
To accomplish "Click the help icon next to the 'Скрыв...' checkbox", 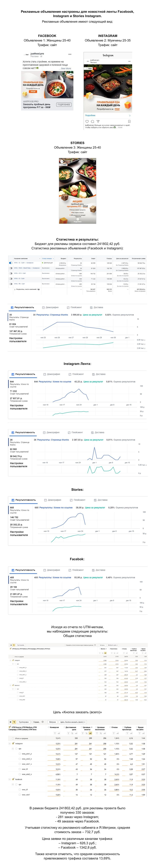I will (43, 722).
